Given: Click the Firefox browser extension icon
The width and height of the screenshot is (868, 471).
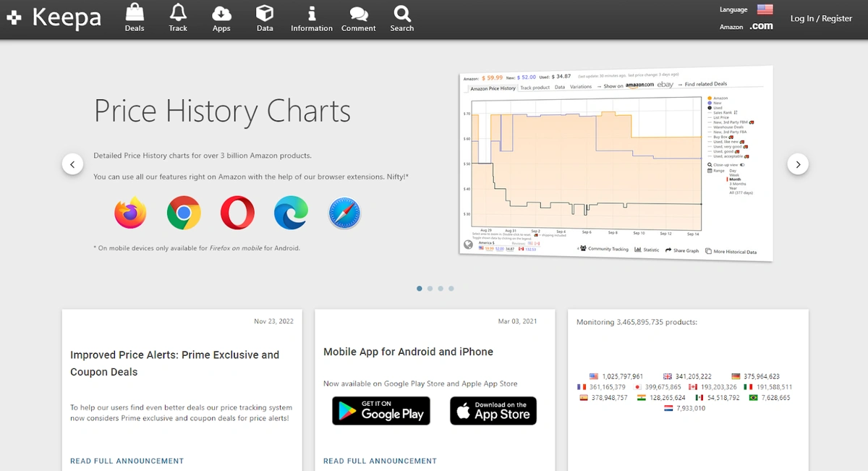Looking at the screenshot, I should click(x=130, y=213).
